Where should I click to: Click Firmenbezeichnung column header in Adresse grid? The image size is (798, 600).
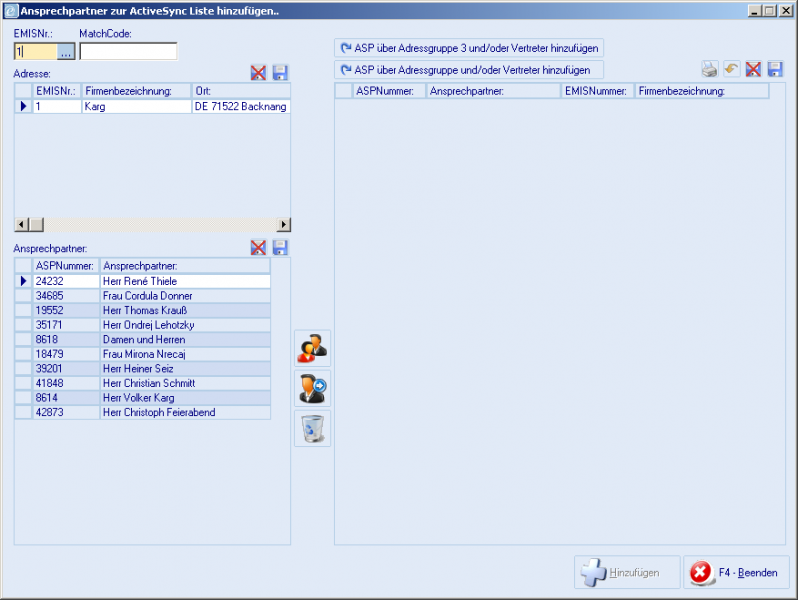pos(136,91)
